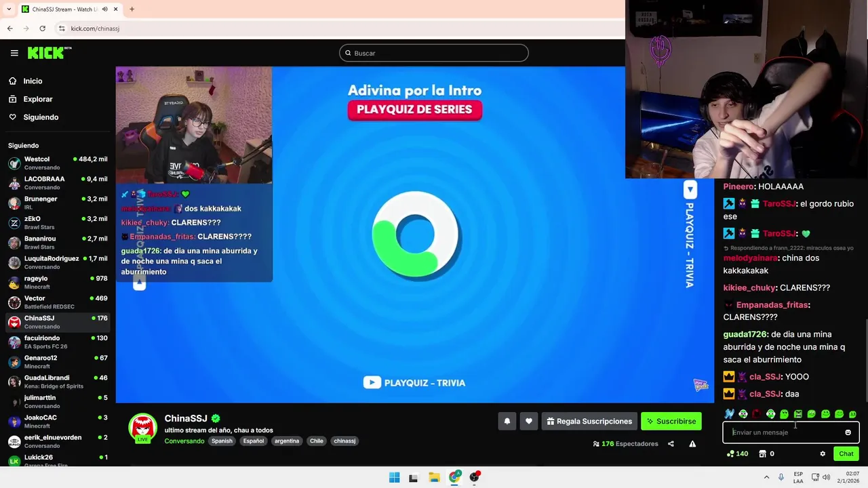Open OBS Studio from the taskbar
Viewport: 868px width, 488px height.
point(475,477)
